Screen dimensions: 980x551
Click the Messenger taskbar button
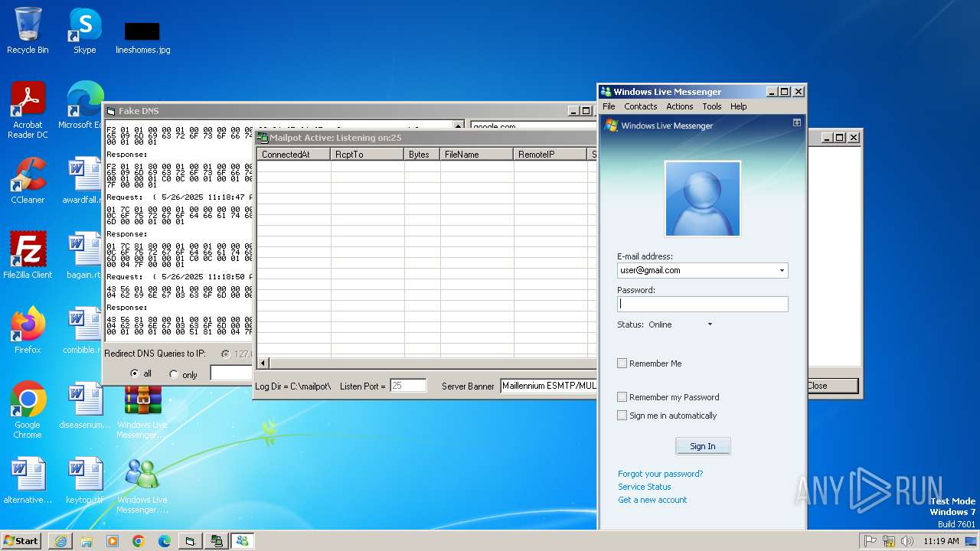pyautogui.click(x=243, y=541)
